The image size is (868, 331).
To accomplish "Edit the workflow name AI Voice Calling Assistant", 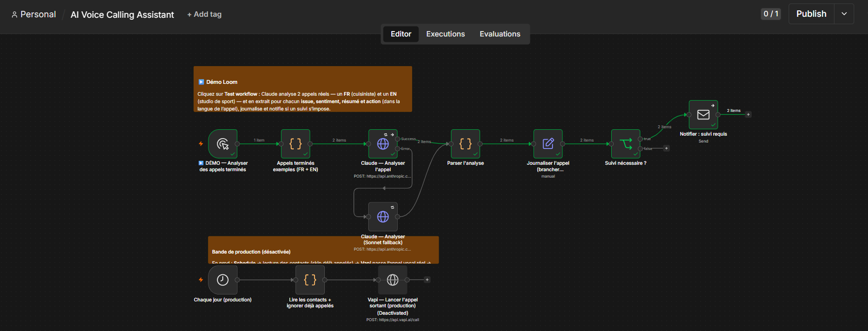I will [122, 15].
